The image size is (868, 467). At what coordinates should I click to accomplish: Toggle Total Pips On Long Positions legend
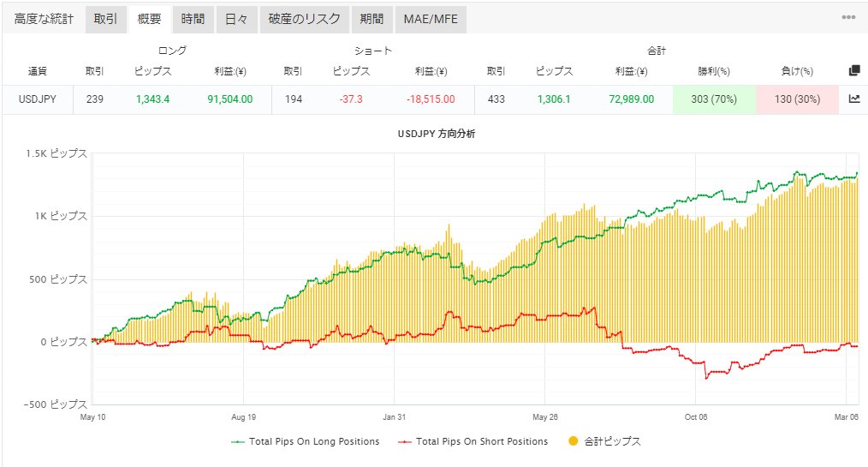pyautogui.click(x=306, y=441)
